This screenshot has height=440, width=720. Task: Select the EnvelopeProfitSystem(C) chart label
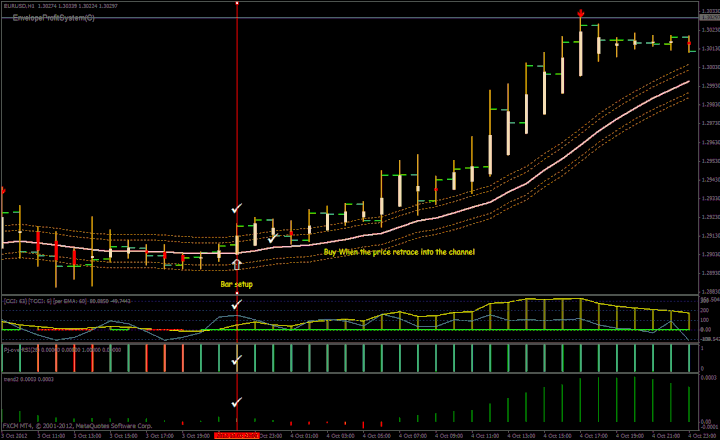point(54,18)
